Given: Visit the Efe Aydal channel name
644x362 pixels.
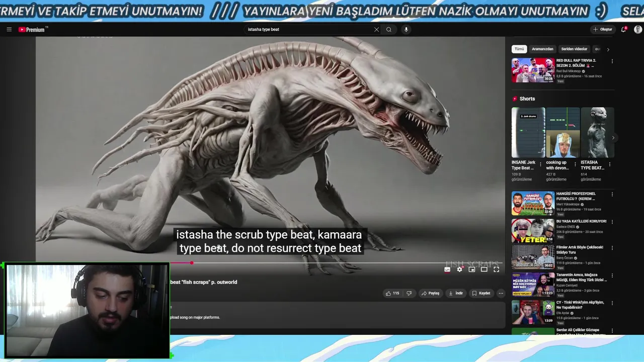Looking at the screenshot, I should pyautogui.click(x=563, y=313).
